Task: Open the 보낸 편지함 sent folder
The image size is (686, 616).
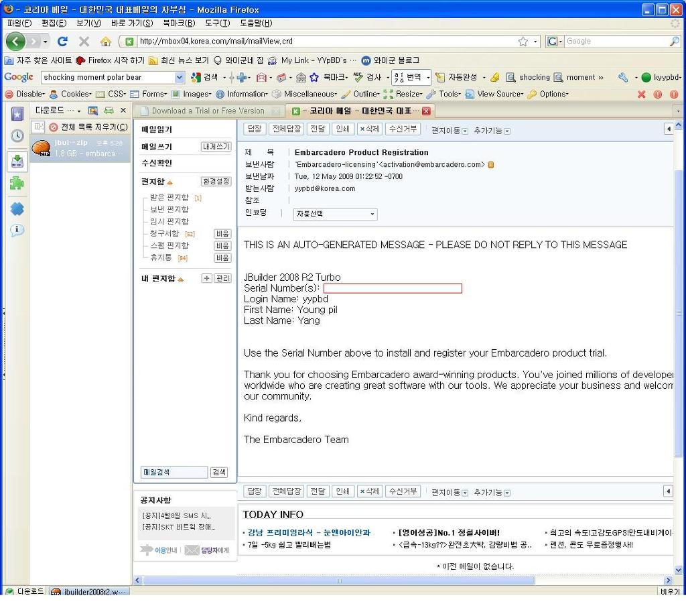Action: coord(169,209)
